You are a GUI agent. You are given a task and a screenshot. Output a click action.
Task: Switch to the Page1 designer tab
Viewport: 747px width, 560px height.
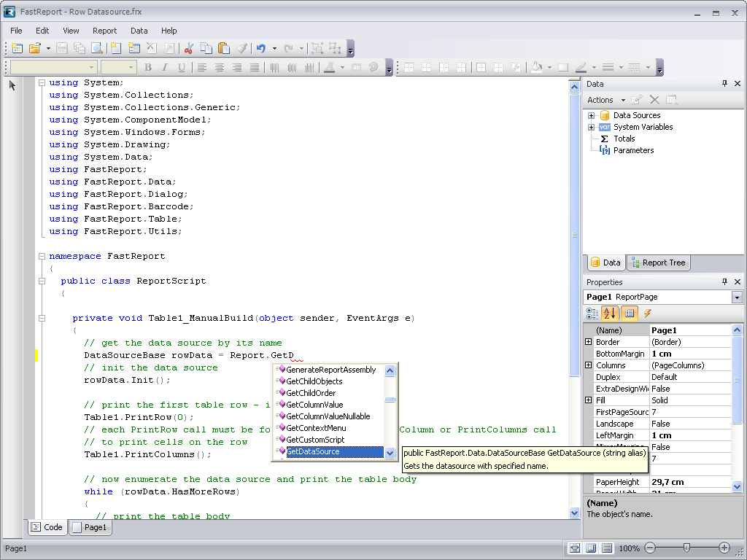90,527
